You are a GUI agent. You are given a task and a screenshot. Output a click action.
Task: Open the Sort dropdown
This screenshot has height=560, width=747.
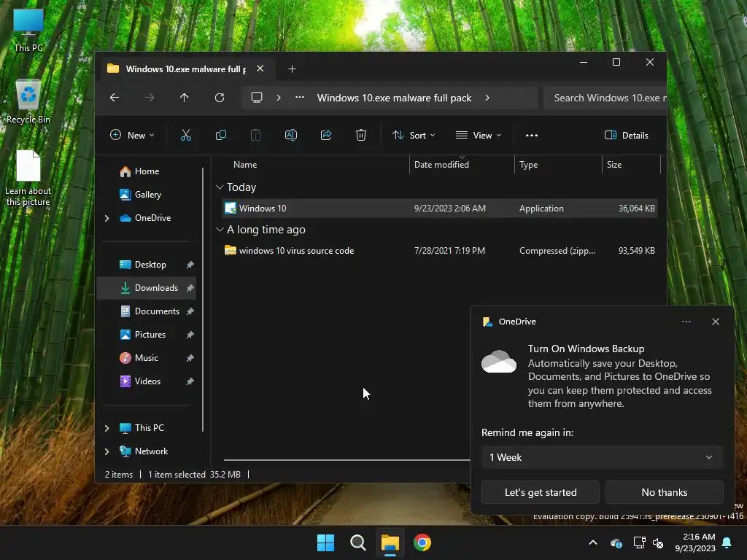click(414, 135)
